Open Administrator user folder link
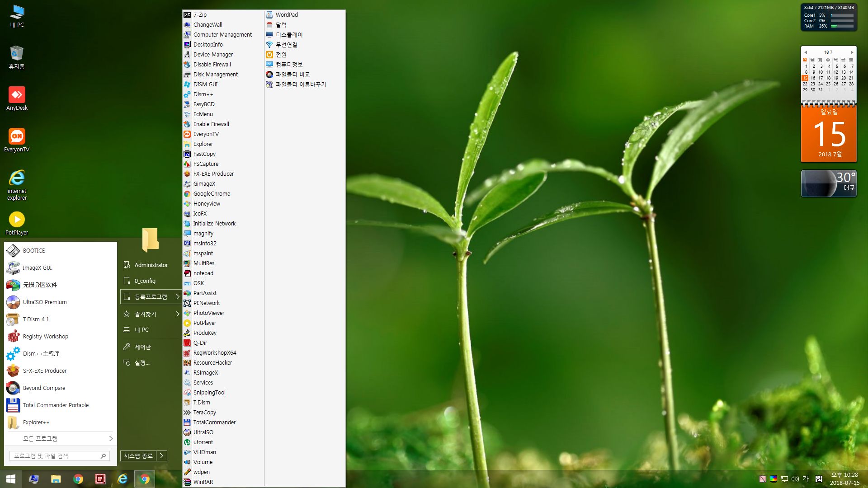 (151, 265)
